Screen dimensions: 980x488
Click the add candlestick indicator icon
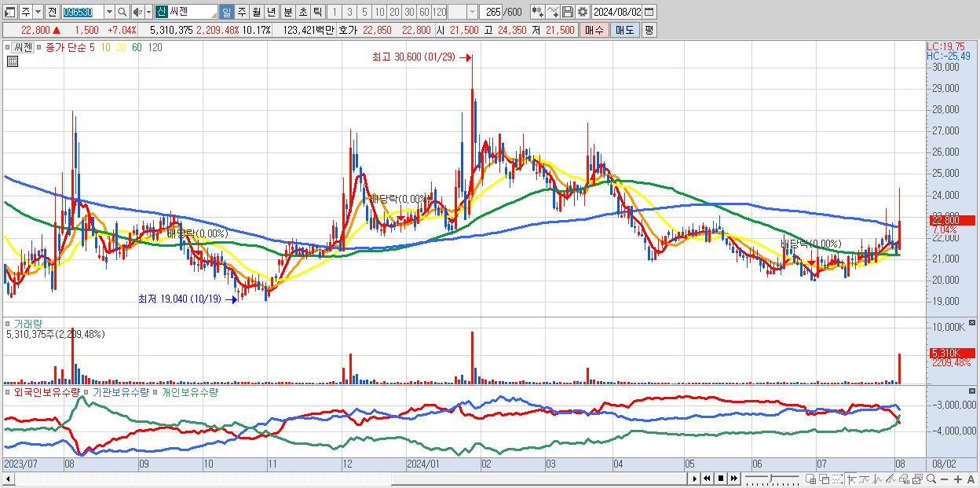pos(538,12)
